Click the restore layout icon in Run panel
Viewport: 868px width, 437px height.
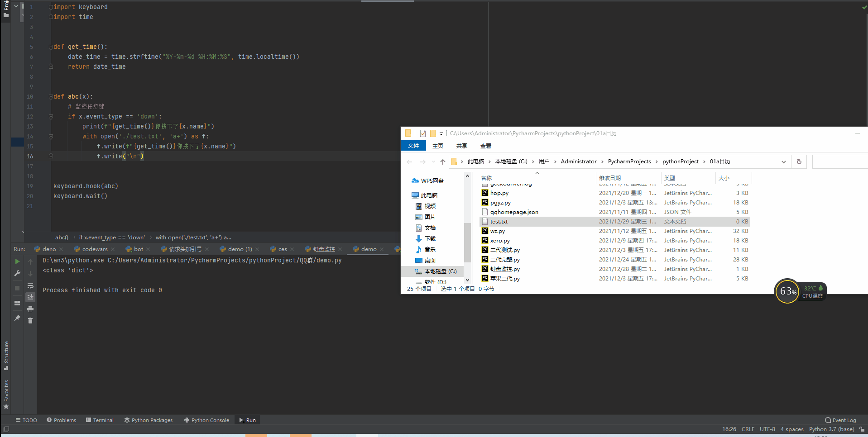pyautogui.click(x=17, y=303)
